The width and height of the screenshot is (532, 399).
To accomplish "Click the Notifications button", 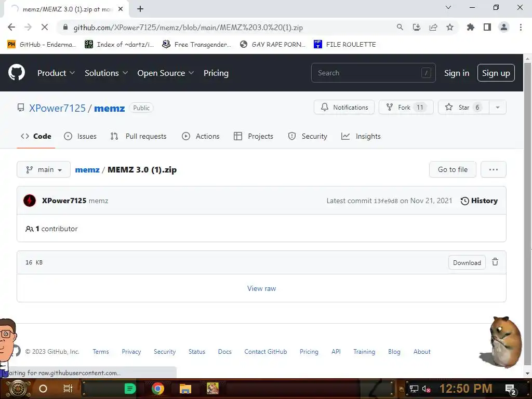I will tap(344, 107).
